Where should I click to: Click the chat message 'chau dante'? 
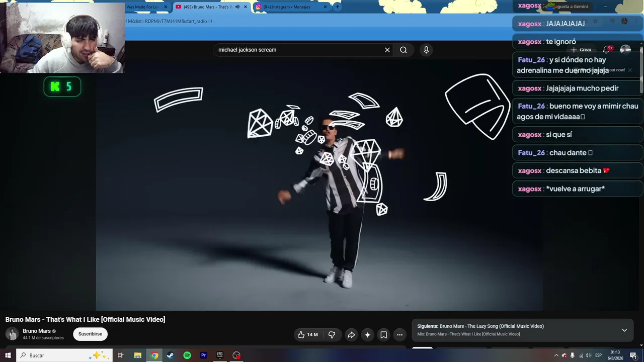[577, 152]
